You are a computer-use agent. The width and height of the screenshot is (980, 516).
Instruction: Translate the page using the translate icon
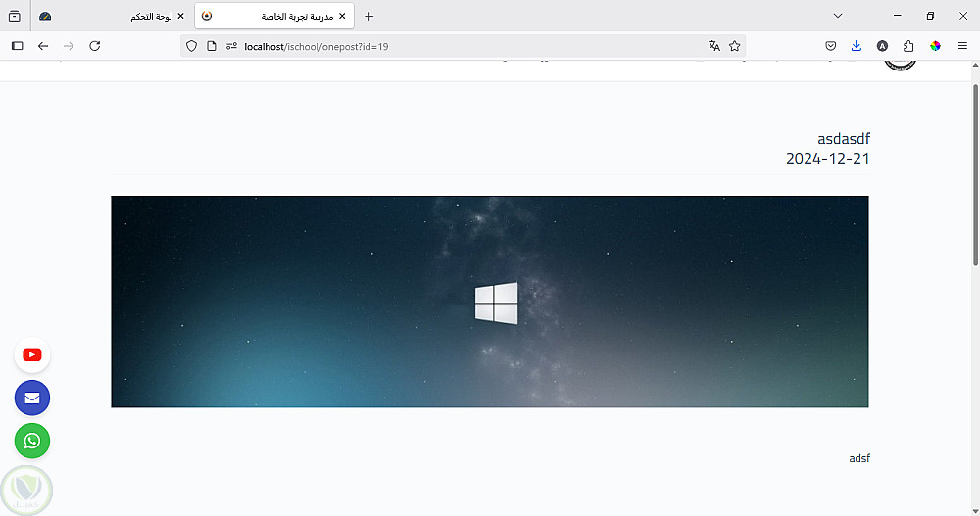(x=714, y=46)
